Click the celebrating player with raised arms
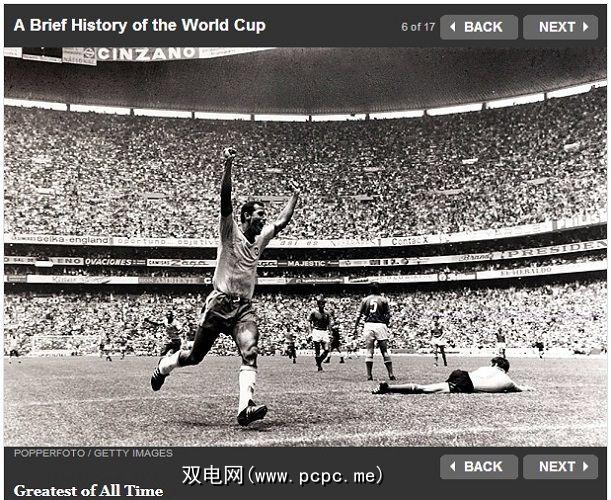The width and height of the screenshot is (611, 500). click(230, 284)
